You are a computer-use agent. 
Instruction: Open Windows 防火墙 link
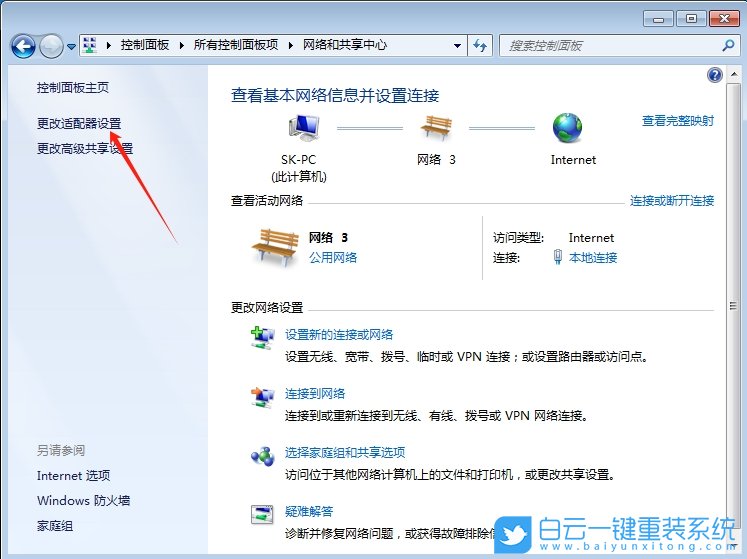coord(83,500)
